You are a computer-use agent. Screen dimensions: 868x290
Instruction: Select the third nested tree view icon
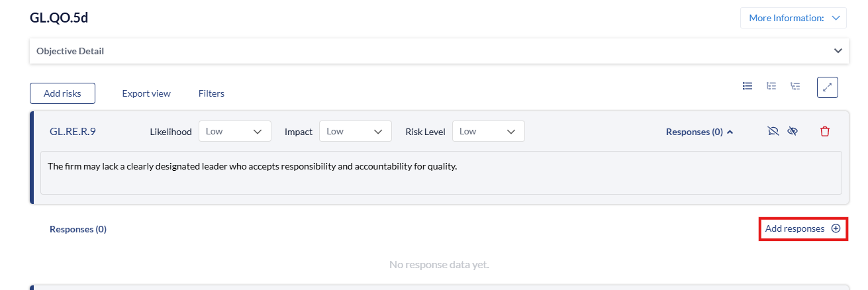pyautogui.click(x=795, y=86)
